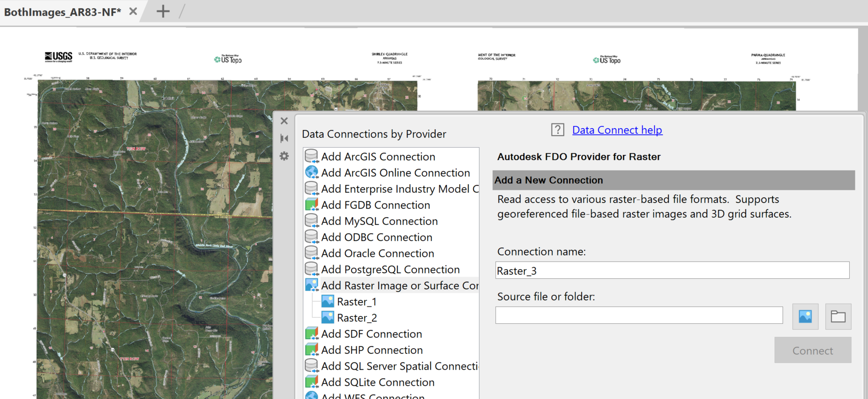The height and width of the screenshot is (399, 868).
Task: Click the folder browse icon for source file
Action: (x=837, y=316)
